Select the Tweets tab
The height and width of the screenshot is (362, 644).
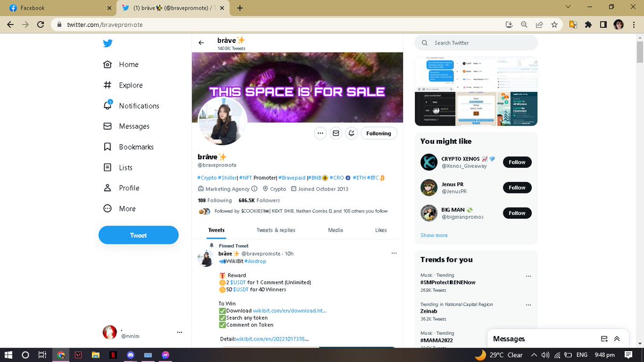click(x=216, y=230)
